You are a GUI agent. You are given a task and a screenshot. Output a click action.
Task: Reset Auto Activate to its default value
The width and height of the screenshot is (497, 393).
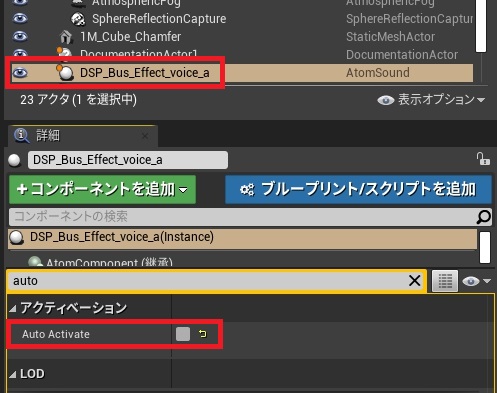203,334
